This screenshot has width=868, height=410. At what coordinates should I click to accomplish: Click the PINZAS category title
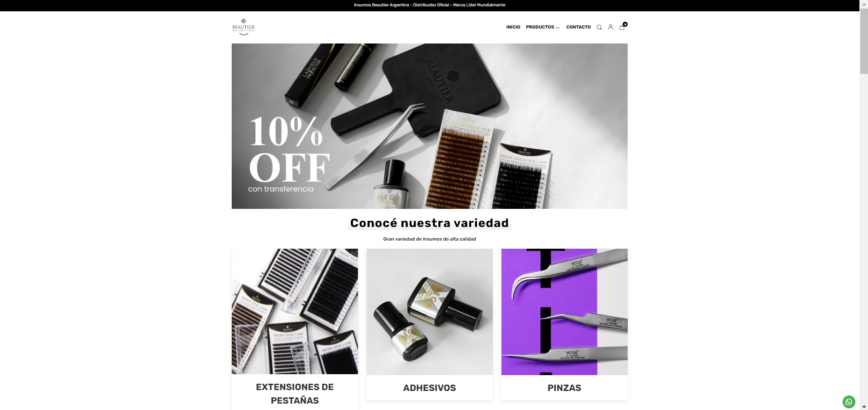pyautogui.click(x=564, y=388)
